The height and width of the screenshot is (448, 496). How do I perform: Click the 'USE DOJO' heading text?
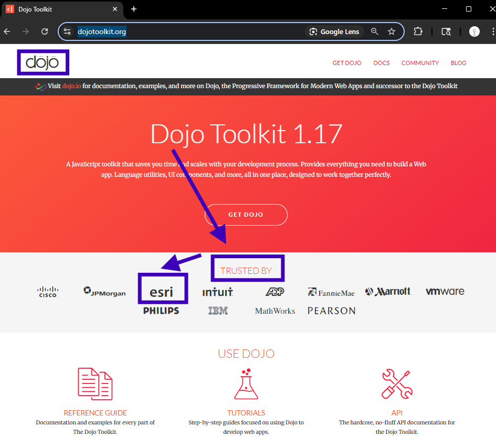point(246,354)
